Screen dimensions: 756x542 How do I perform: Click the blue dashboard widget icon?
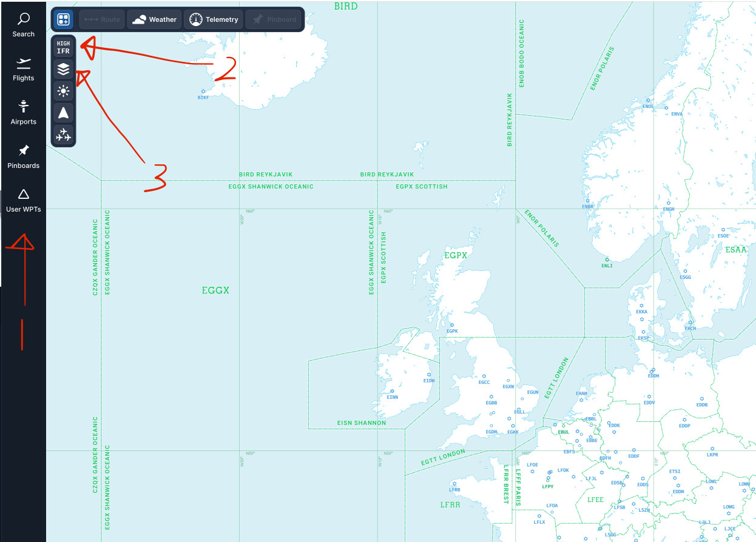pyautogui.click(x=63, y=19)
